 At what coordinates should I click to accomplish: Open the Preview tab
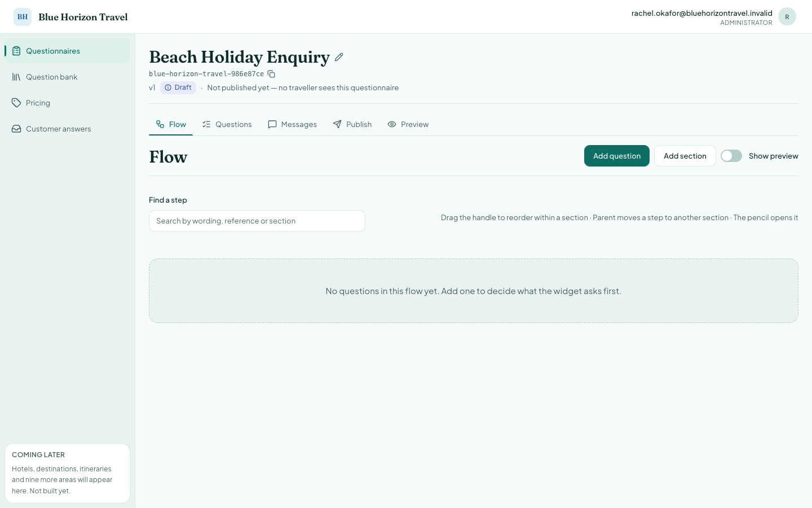click(x=408, y=124)
